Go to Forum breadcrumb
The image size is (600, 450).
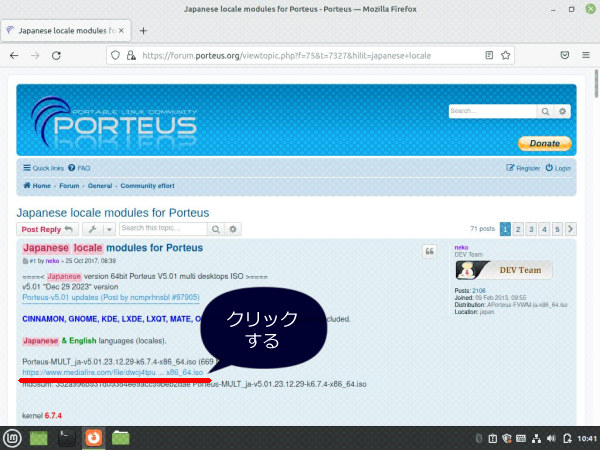(x=69, y=186)
